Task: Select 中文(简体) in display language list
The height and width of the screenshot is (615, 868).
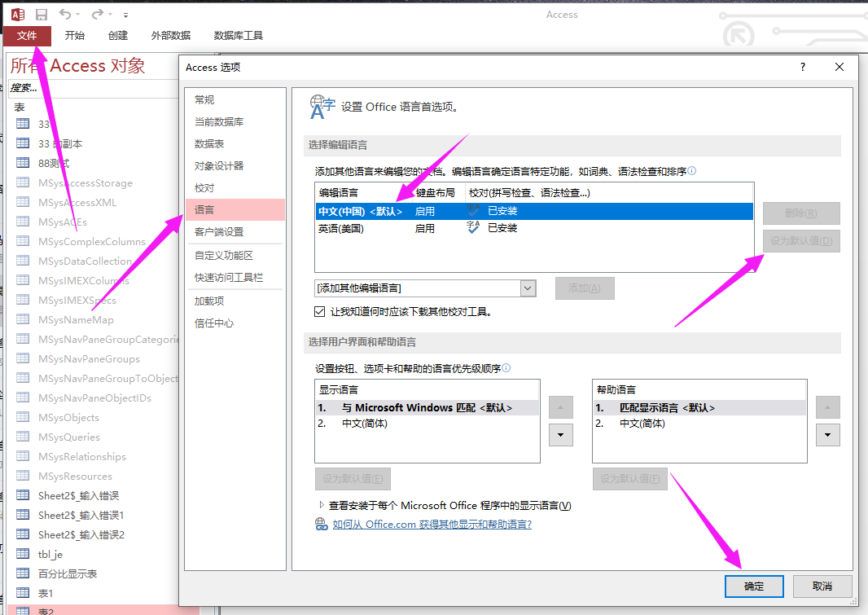Action: coord(427,424)
